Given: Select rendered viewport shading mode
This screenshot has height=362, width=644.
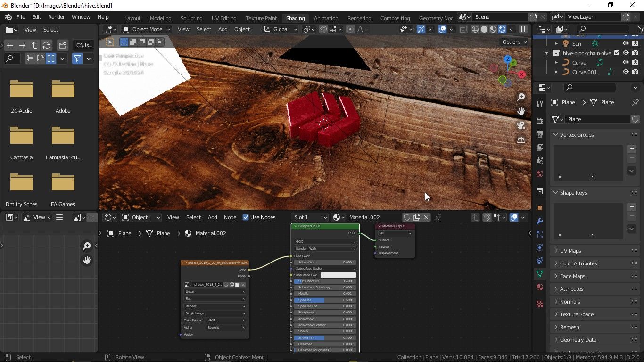Looking at the screenshot, I should tap(502, 29).
